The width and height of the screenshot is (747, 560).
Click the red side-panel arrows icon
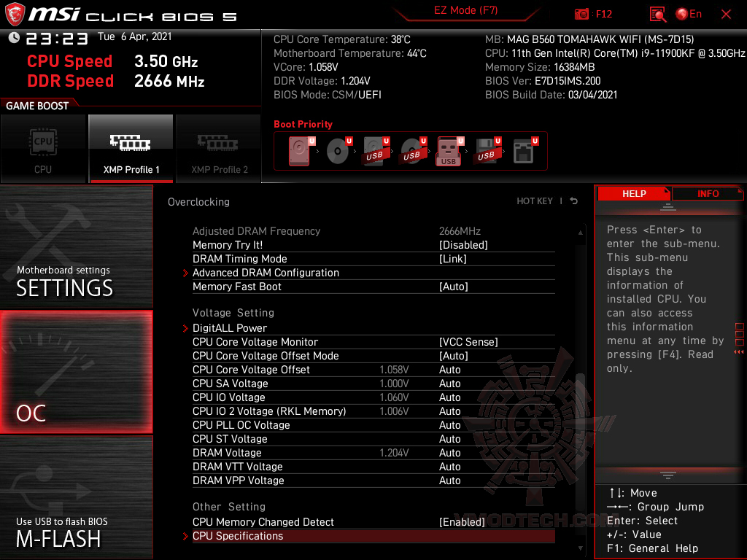point(738,352)
